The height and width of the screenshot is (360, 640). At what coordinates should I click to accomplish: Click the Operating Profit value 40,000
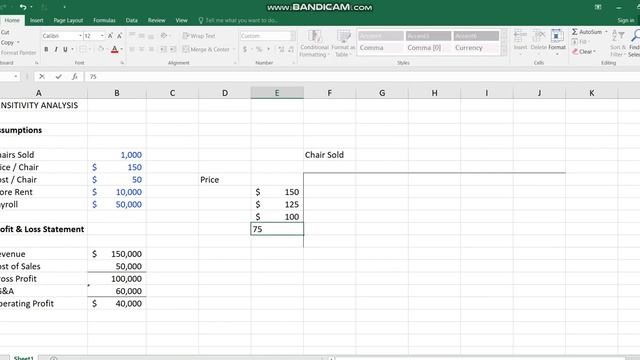point(117,303)
